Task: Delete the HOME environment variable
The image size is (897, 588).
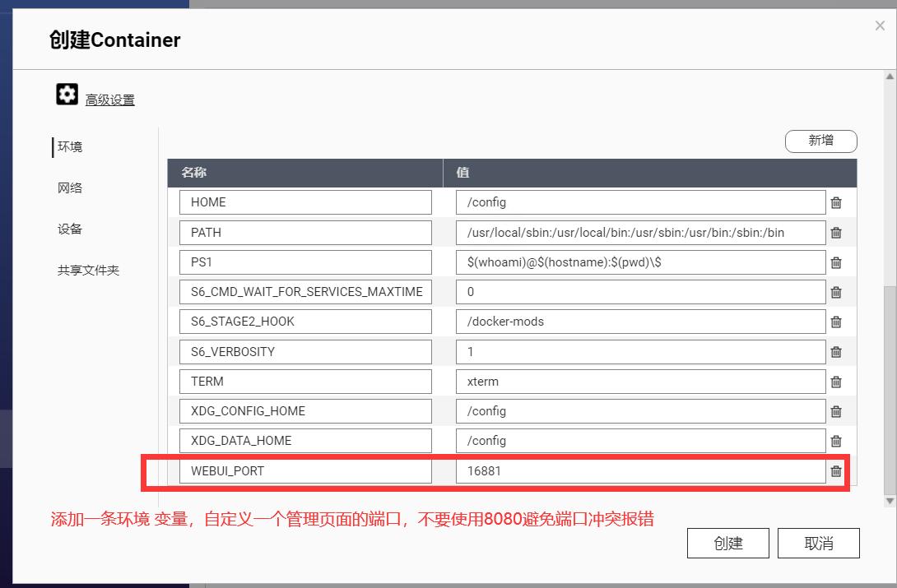Action: [836, 201]
